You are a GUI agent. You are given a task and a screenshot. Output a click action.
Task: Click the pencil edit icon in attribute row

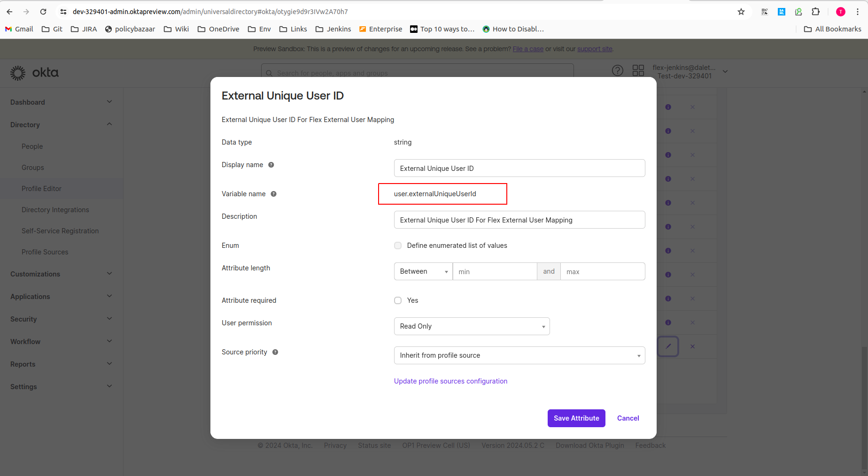pyautogui.click(x=668, y=346)
